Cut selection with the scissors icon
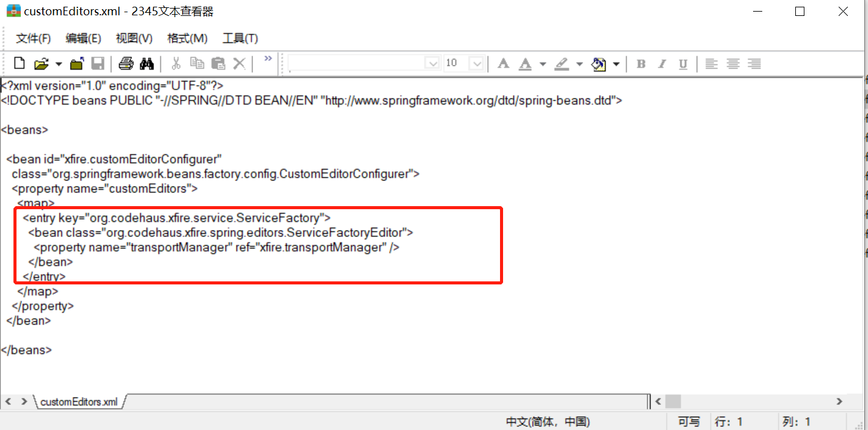 click(x=176, y=64)
